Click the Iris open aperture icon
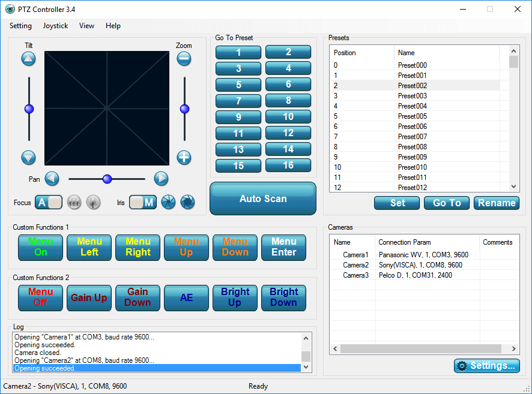This screenshot has height=394, width=532. tap(169, 203)
